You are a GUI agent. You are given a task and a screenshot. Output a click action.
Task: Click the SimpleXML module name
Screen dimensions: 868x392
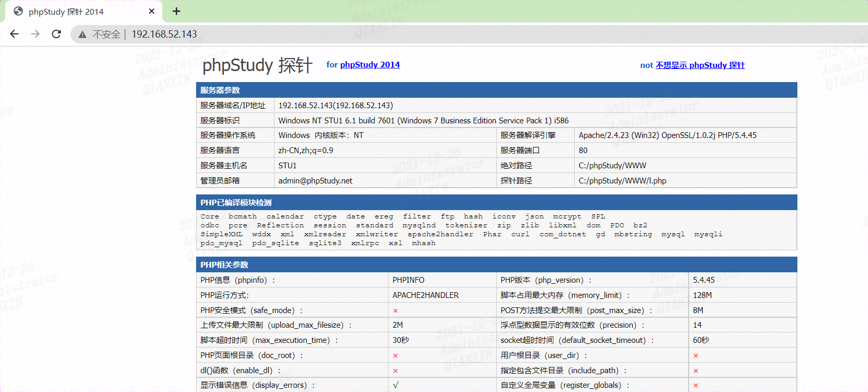pyautogui.click(x=221, y=234)
